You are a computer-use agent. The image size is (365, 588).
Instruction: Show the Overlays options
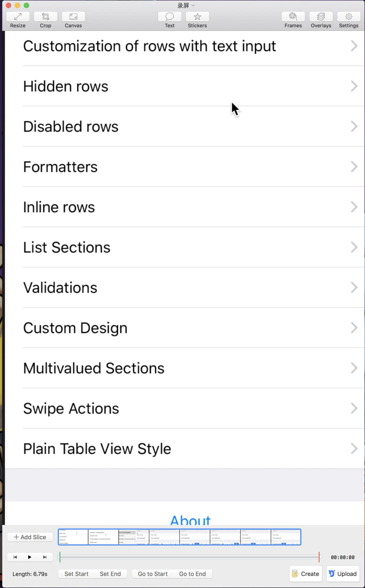[x=321, y=17]
